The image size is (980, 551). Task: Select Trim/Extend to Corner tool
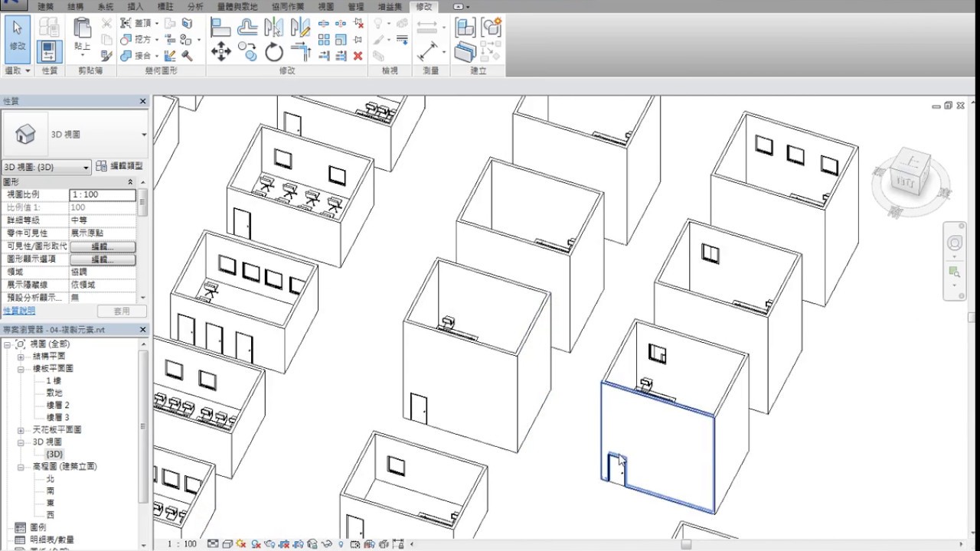[300, 51]
